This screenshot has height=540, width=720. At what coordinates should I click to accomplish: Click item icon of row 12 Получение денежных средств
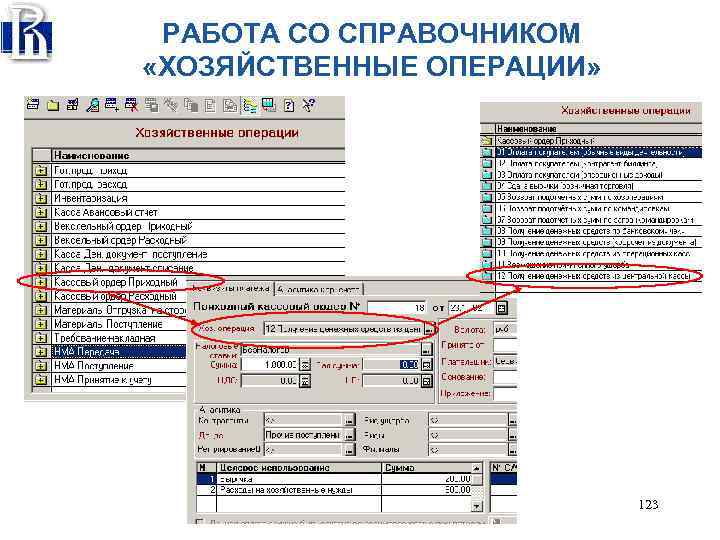click(x=487, y=276)
